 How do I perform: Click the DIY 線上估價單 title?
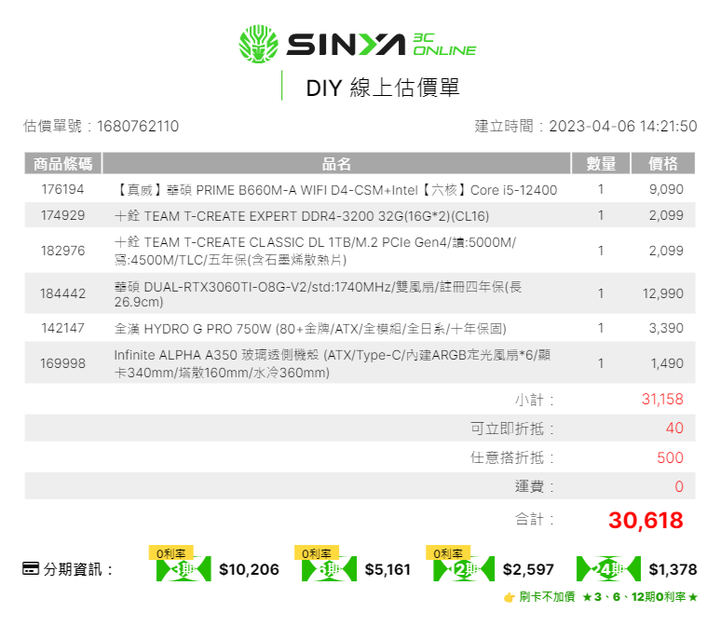[382, 87]
